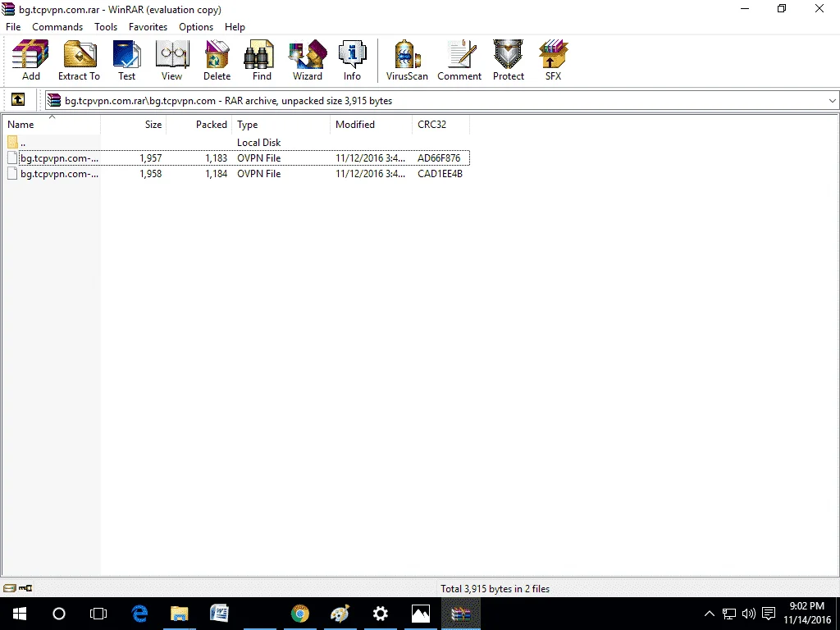Sort by CRC32 column header
840x630 pixels.
pyautogui.click(x=441, y=125)
